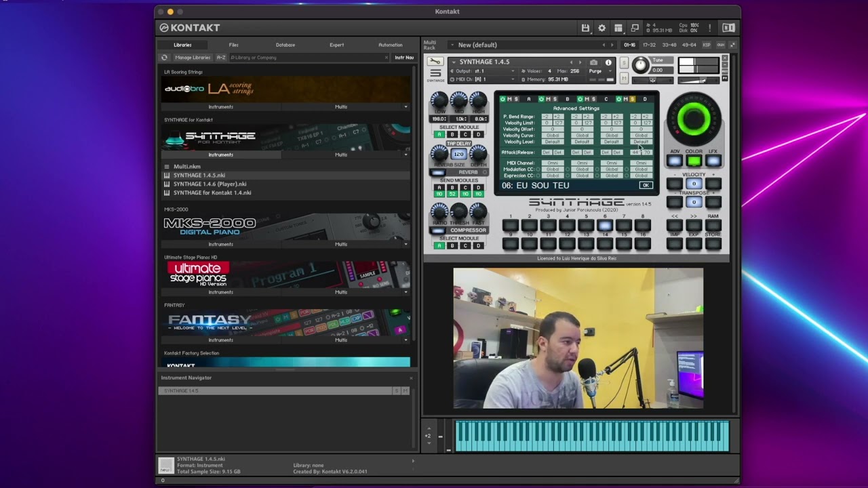Open Kontakt options via gear icon
This screenshot has height=488, width=868.
coord(601,28)
